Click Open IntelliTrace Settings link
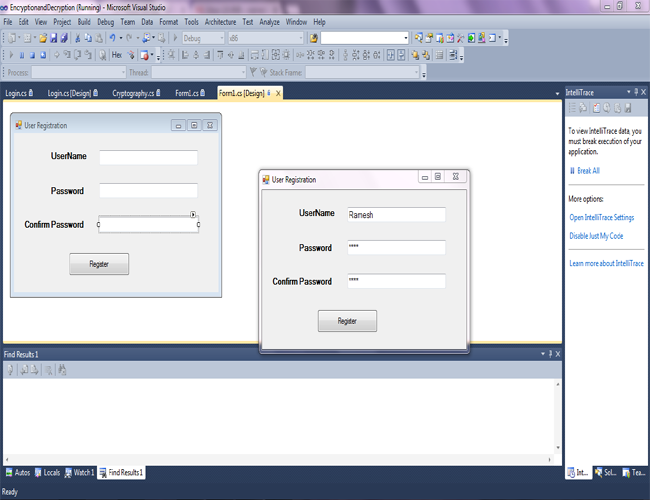This screenshot has width=650, height=500. [x=601, y=217]
